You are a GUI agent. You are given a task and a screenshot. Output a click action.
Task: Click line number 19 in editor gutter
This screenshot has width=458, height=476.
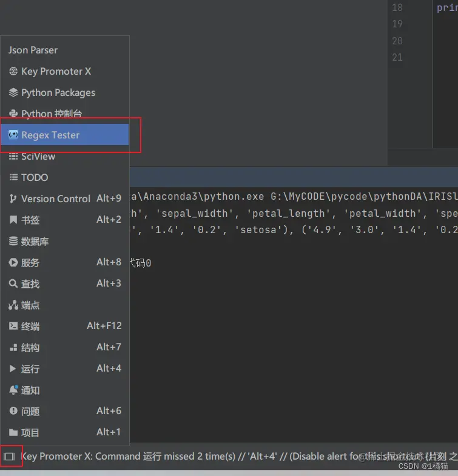coord(397,24)
